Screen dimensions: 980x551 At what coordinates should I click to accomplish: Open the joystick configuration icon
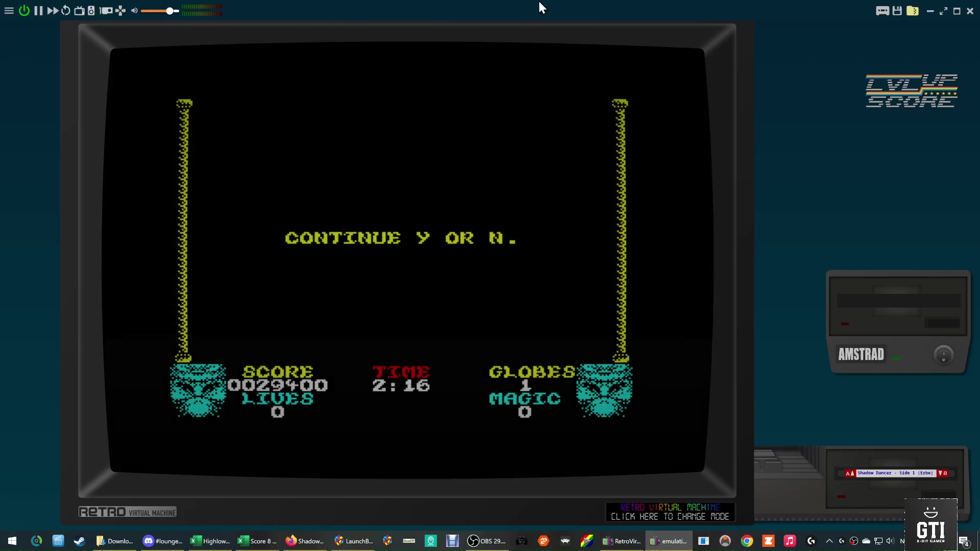120,11
